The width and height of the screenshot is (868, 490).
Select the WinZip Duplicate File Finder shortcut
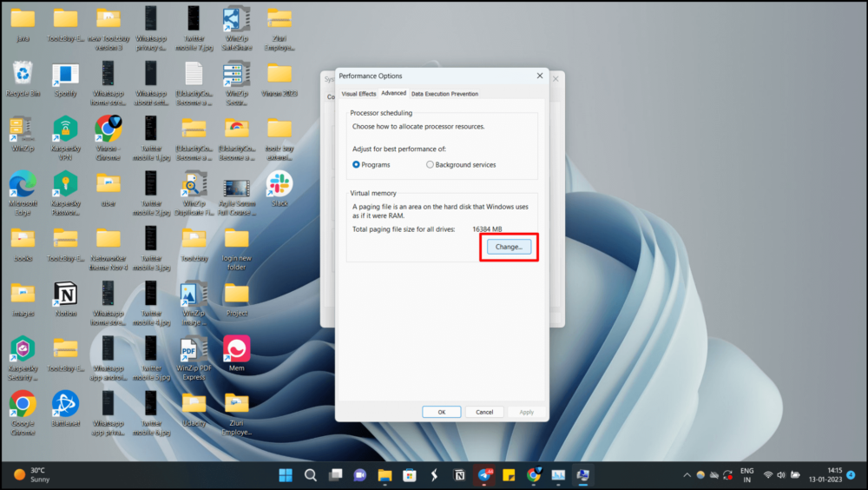tap(194, 193)
